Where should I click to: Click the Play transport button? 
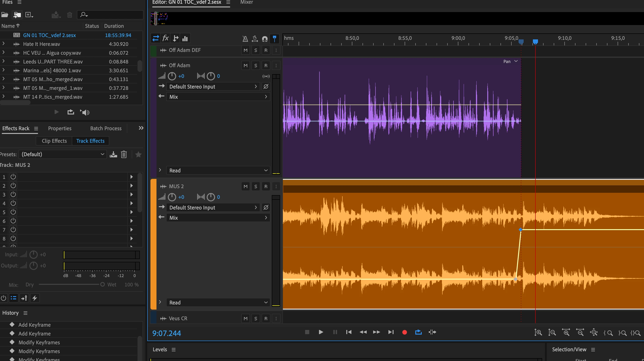pos(321,332)
